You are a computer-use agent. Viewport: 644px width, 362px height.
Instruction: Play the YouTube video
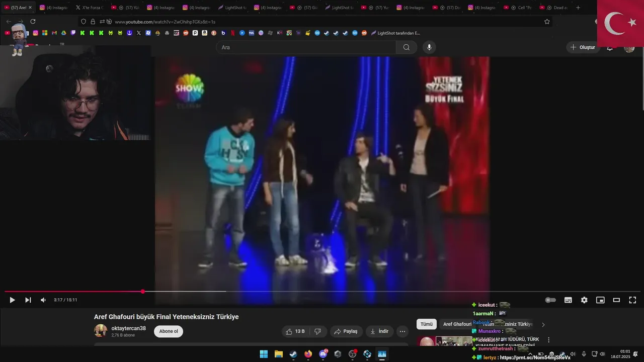click(12, 300)
